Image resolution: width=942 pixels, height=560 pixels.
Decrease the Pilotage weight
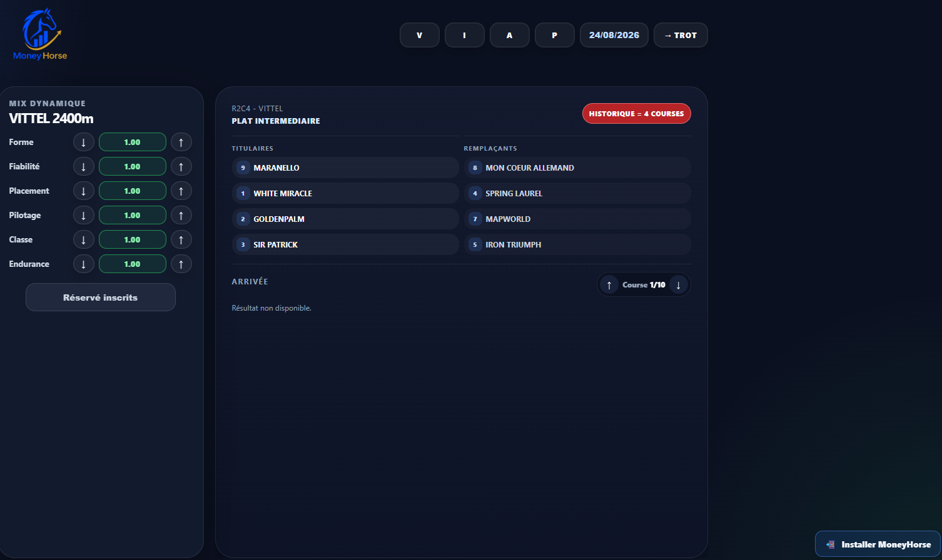(84, 215)
